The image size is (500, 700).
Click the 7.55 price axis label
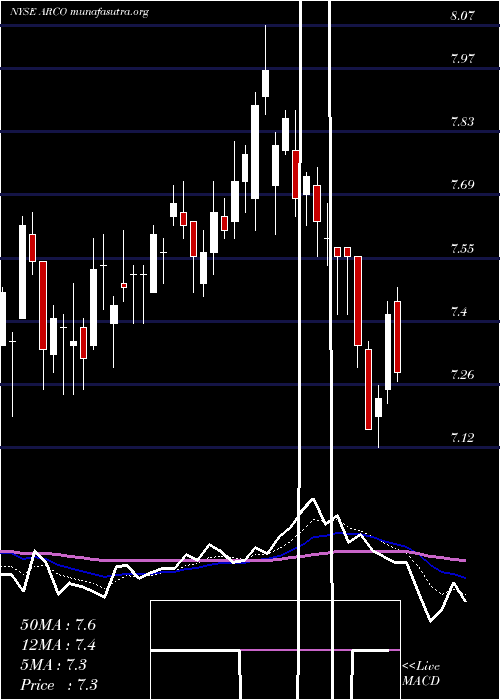coord(462,249)
